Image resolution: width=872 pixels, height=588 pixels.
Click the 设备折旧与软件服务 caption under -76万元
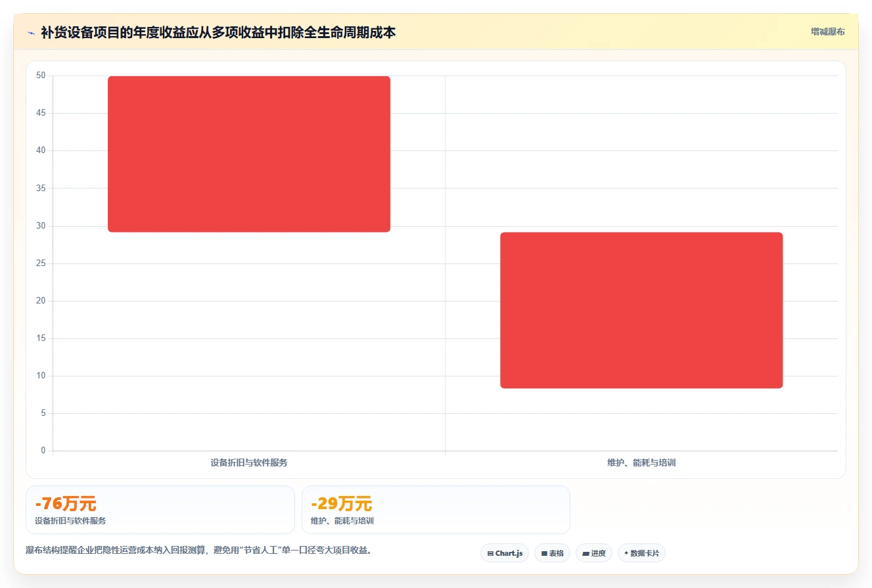click(x=70, y=520)
